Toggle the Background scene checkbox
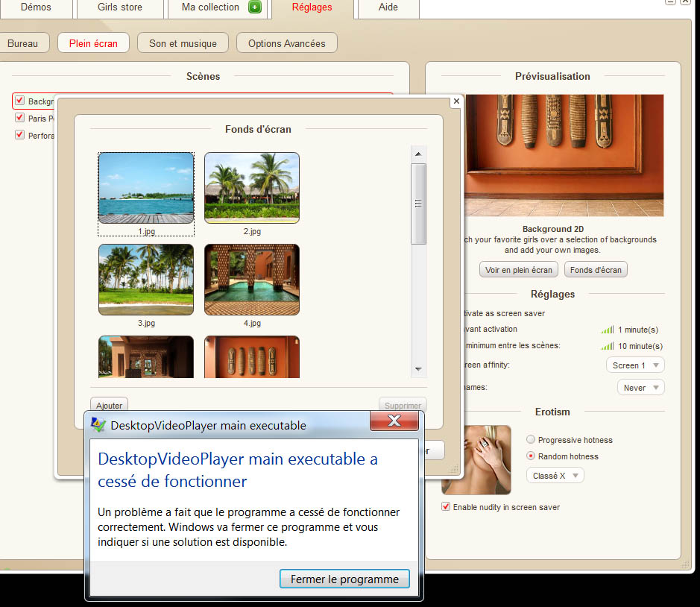 click(x=19, y=101)
